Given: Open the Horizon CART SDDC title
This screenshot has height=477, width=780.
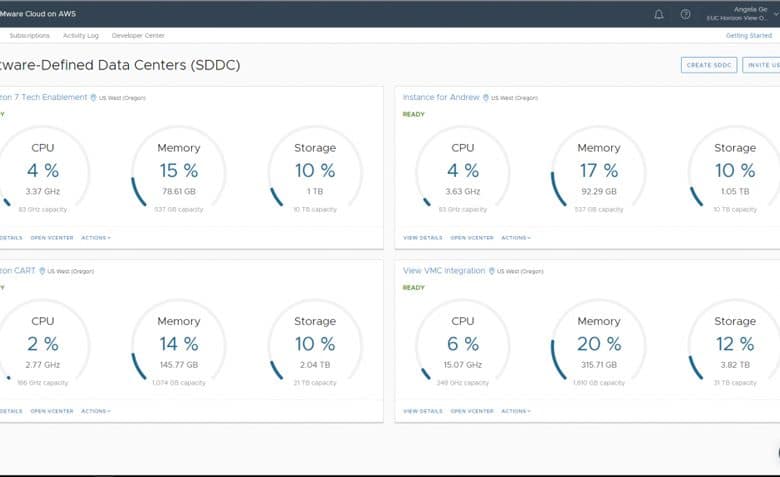Looking at the screenshot, I should coord(18,271).
